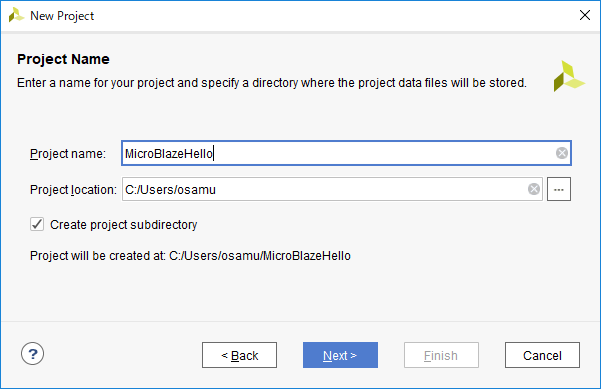The height and width of the screenshot is (389, 601).
Task: Open help with the question mark icon
Action: 33,353
